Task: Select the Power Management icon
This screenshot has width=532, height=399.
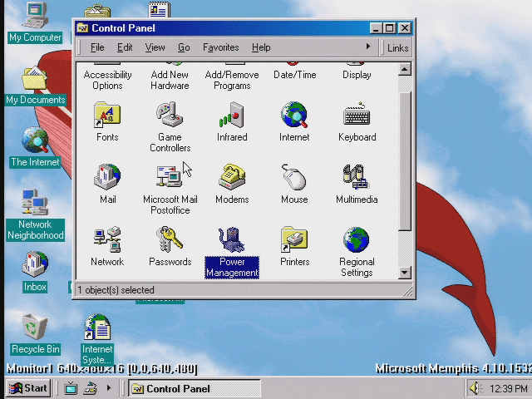Action: [232, 239]
